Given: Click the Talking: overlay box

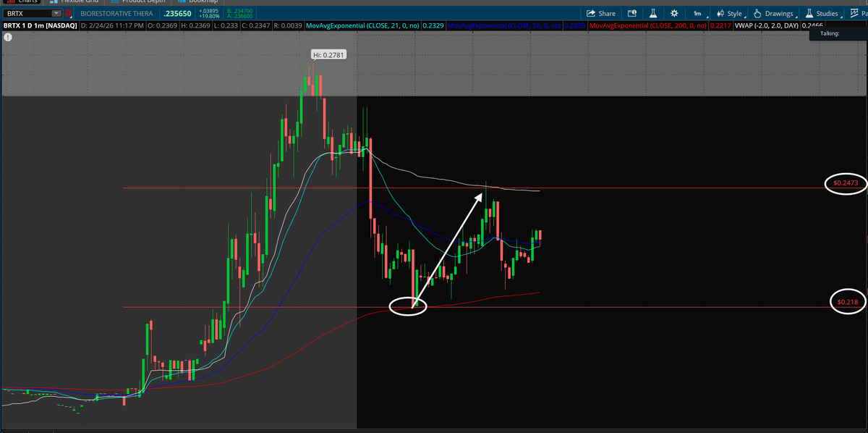Looking at the screenshot, I should tap(838, 33).
